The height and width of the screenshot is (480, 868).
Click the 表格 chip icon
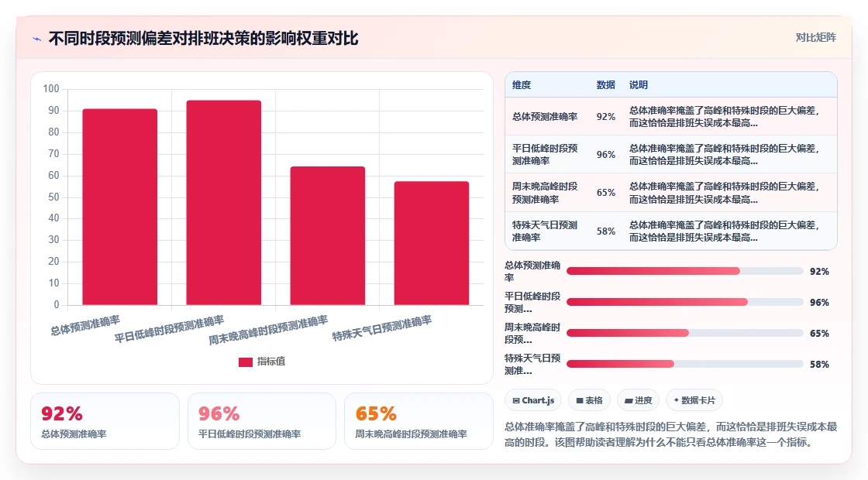pyautogui.click(x=580, y=401)
